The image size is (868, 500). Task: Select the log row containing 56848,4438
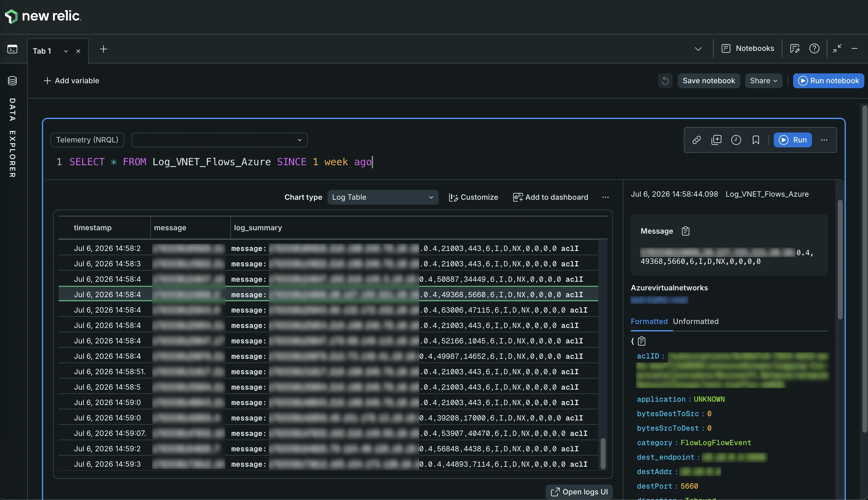tap(328, 449)
